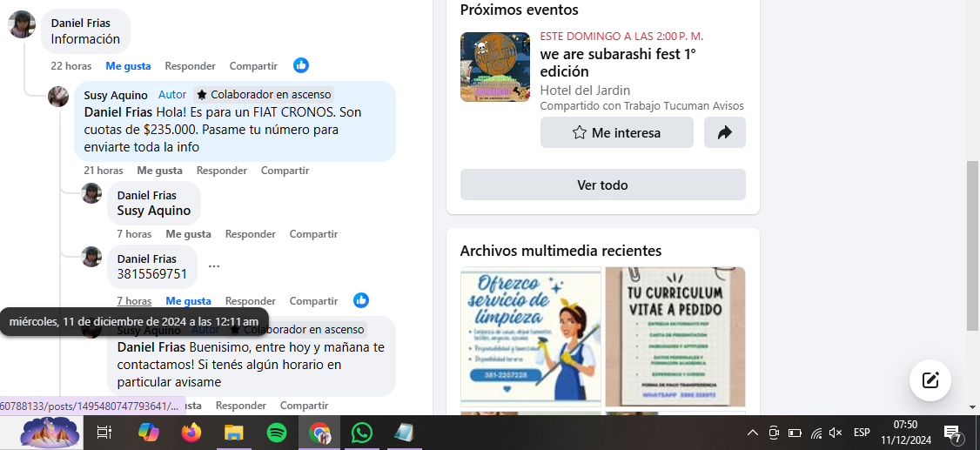Open the new message compose icon

930,379
